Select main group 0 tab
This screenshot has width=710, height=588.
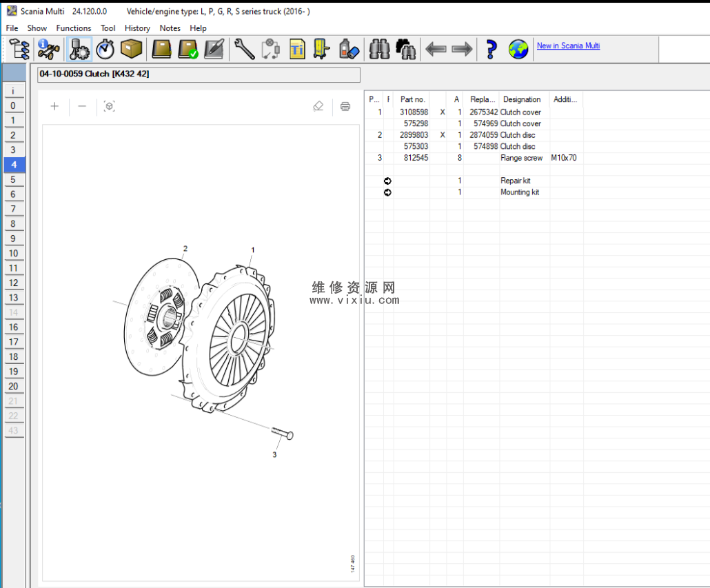point(14,105)
